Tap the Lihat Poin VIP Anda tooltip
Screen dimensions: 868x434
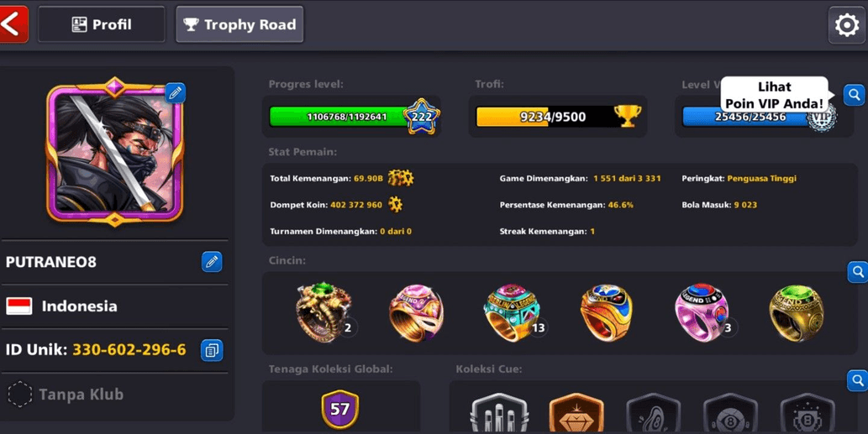click(x=775, y=95)
